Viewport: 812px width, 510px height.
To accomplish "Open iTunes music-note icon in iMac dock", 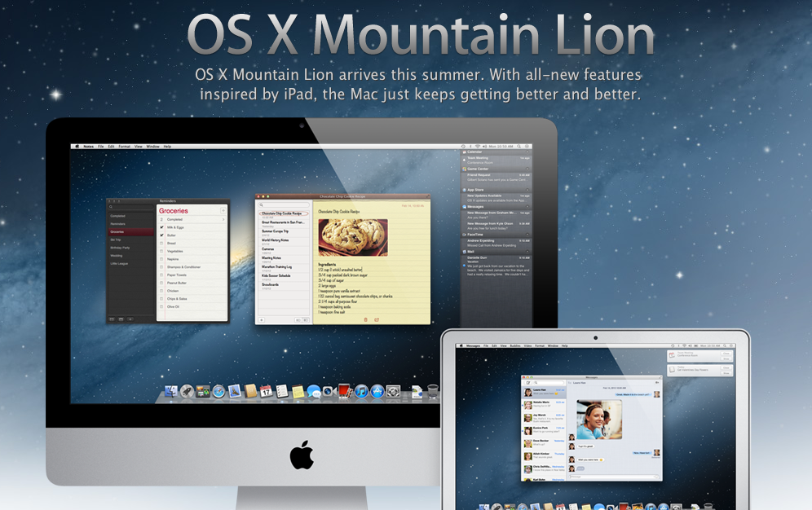I will (x=361, y=392).
